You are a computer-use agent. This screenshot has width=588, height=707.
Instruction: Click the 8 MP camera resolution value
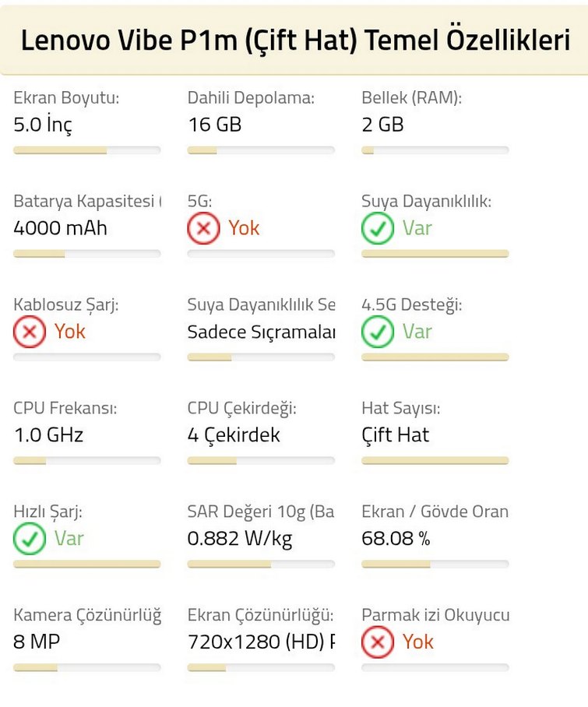(x=37, y=642)
